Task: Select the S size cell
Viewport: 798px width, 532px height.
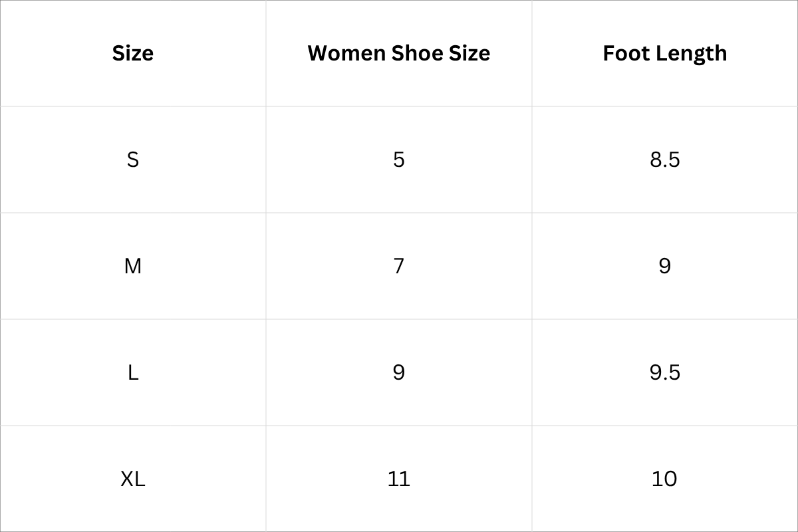Action: coord(133,160)
